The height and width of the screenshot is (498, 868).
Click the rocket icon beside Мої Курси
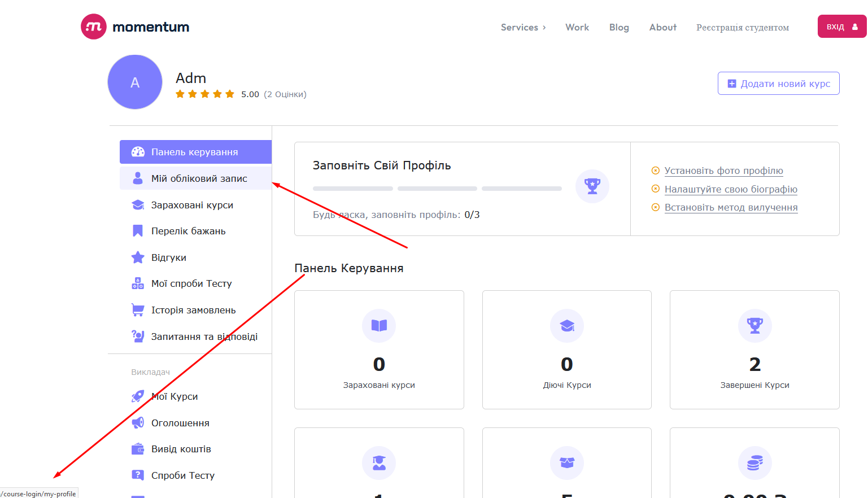click(138, 396)
